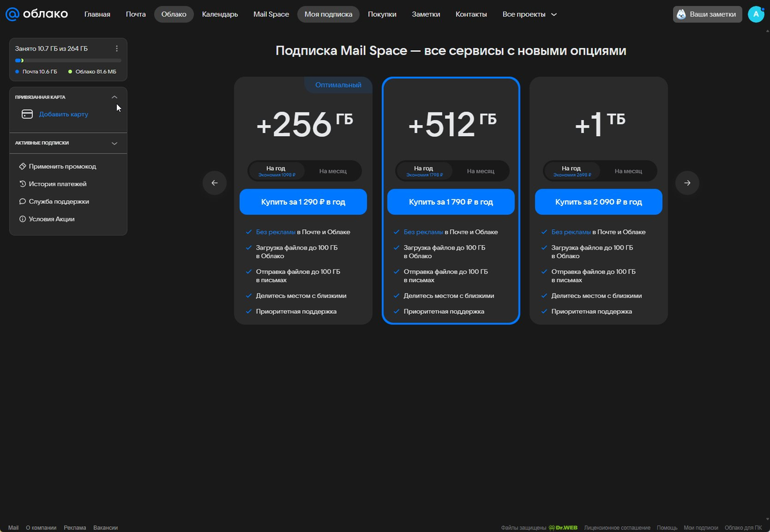Open История платежей

click(58, 184)
